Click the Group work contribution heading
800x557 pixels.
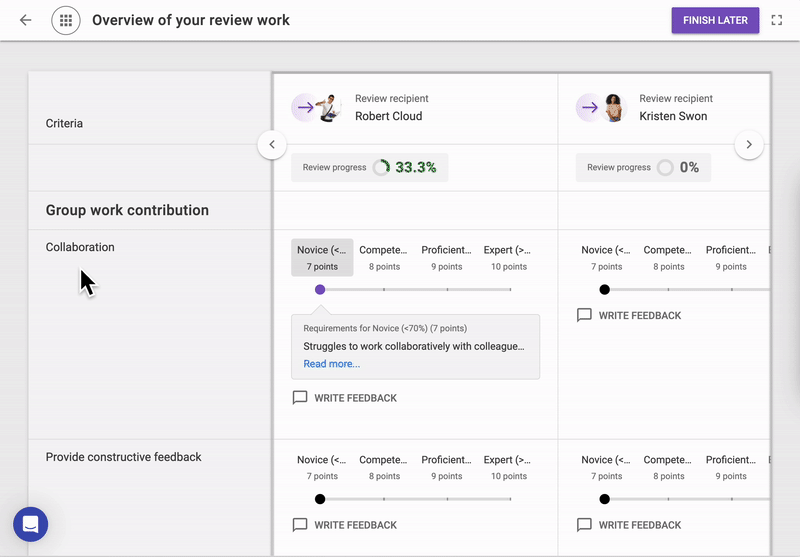coord(127,210)
